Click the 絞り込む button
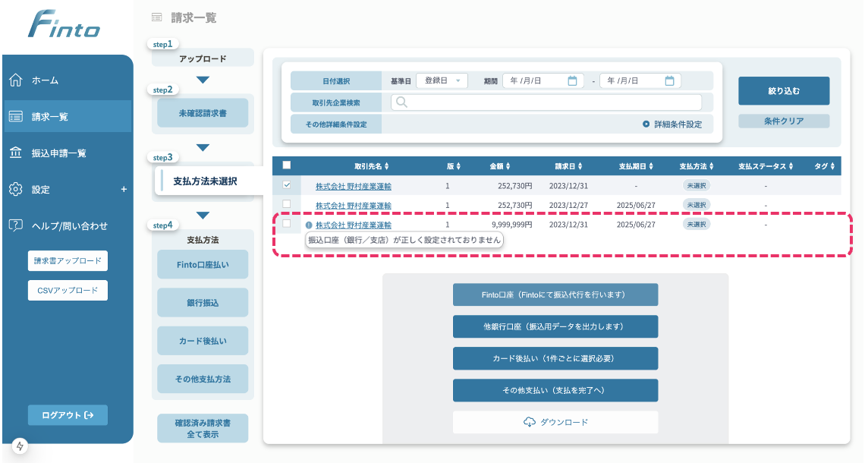The image size is (868, 463). [783, 91]
